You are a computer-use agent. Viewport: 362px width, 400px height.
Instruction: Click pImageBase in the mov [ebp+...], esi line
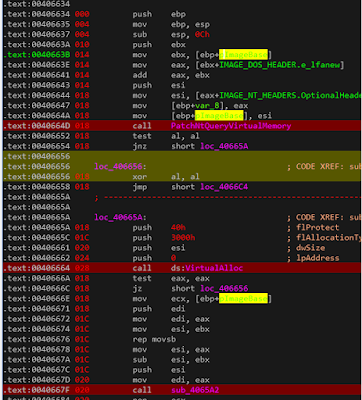[219, 116]
